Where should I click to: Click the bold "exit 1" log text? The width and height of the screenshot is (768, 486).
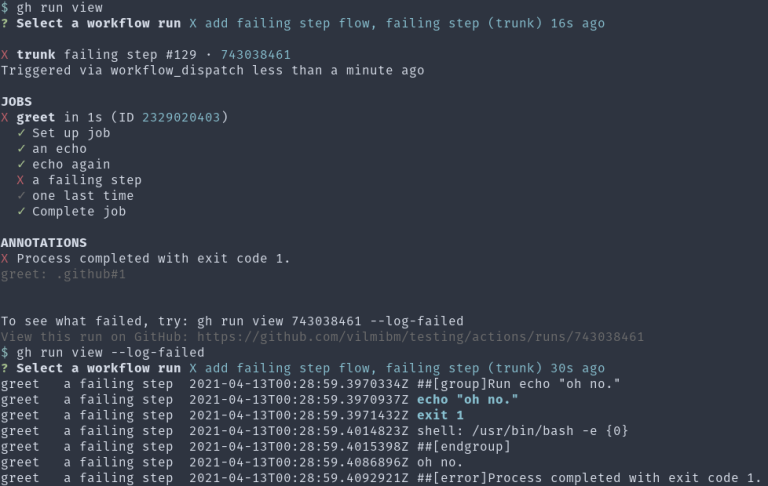pos(440,415)
